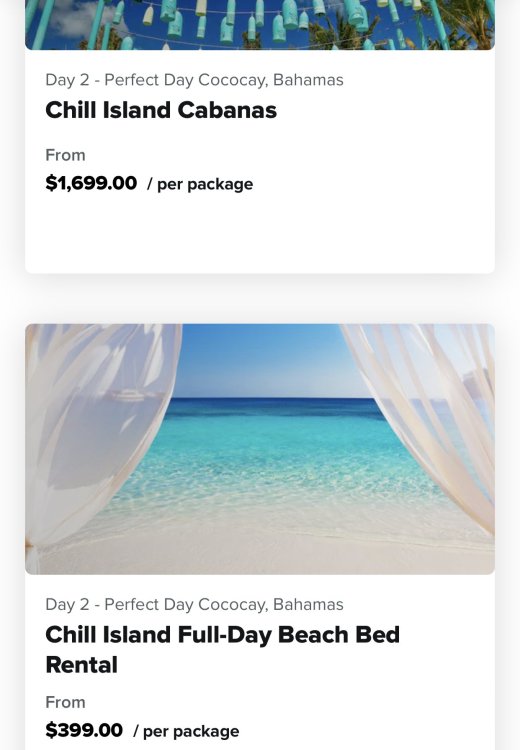This screenshot has width=520, height=750.
Task: Open the Chill Island Cabanas title
Action: pyautogui.click(x=161, y=110)
